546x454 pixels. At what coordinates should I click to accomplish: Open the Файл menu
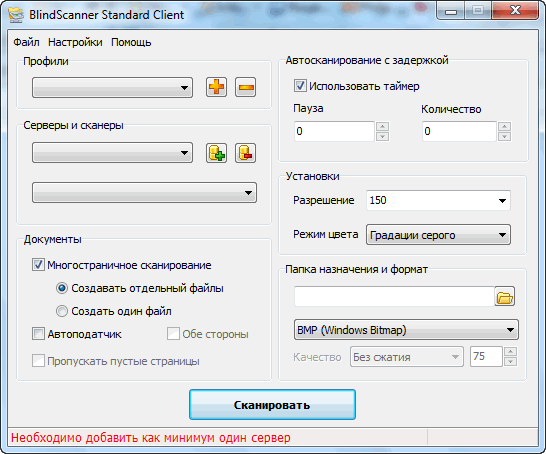[26, 42]
